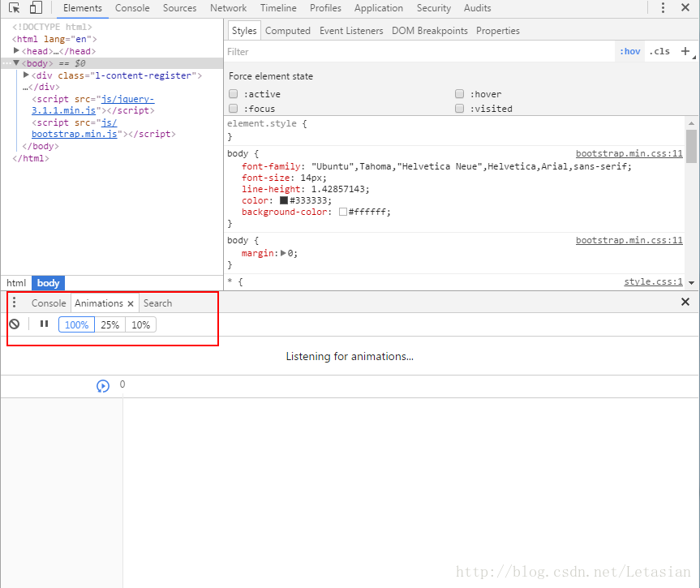The height and width of the screenshot is (588, 700).
Task: Set animation speed to 100%
Action: (x=76, y=324)
